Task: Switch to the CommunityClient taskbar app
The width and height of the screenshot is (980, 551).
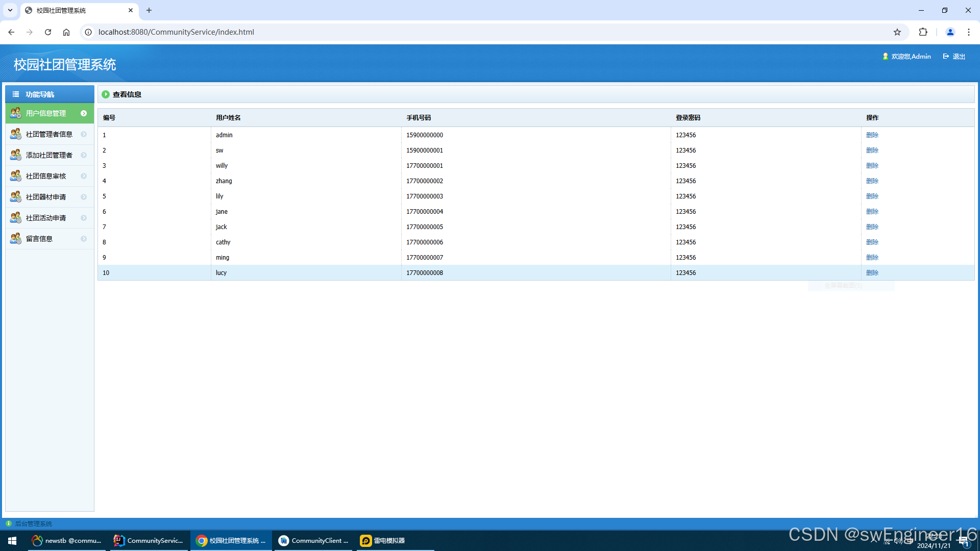Action: [x=313, y=541]
